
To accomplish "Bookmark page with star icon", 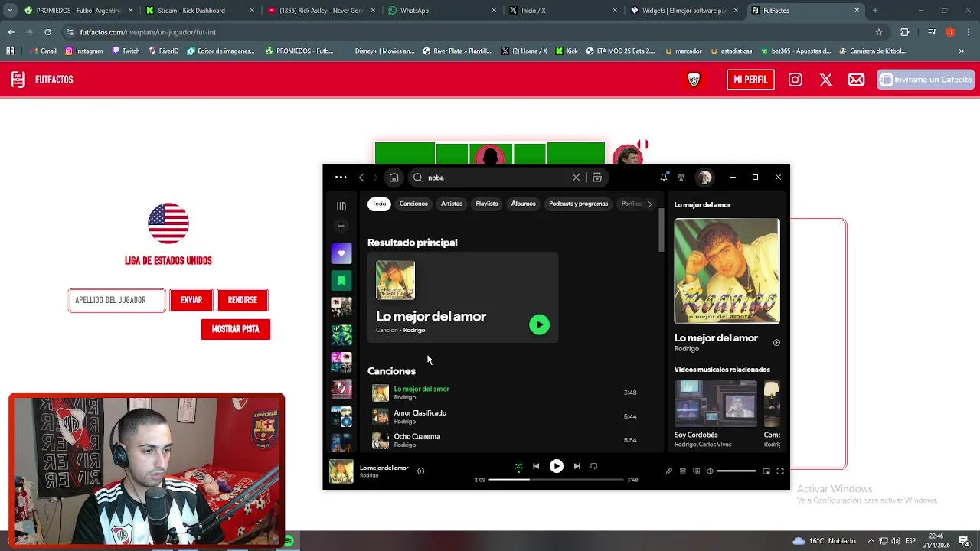I will click(x=879, y=32).
